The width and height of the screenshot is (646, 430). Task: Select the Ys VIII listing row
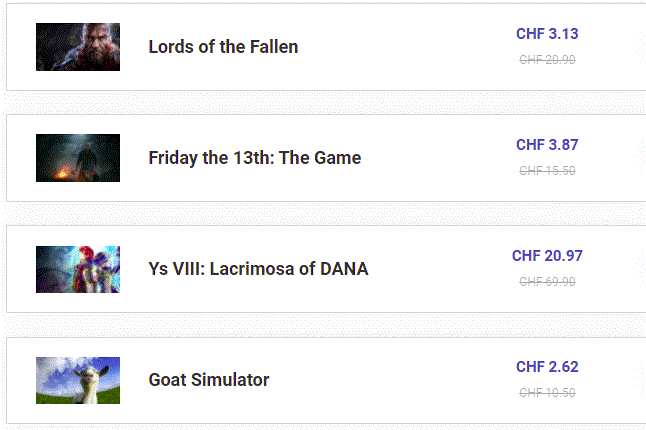[x=326, y=269]
